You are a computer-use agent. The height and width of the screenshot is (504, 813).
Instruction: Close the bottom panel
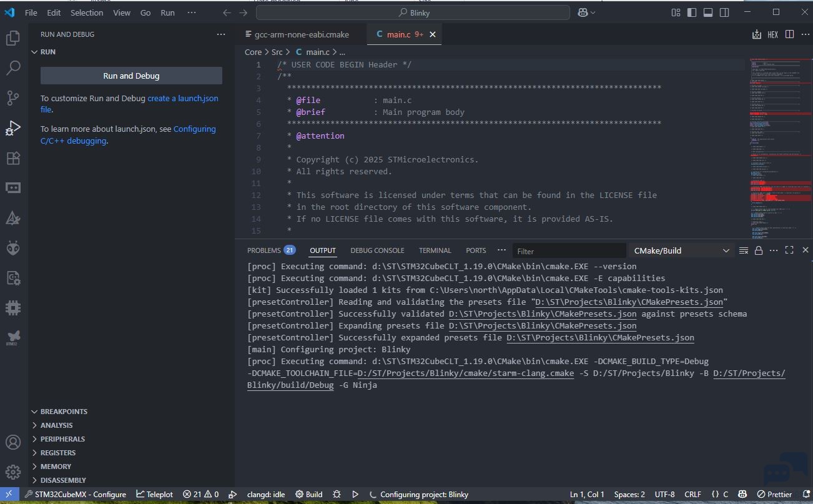[805, 250]
